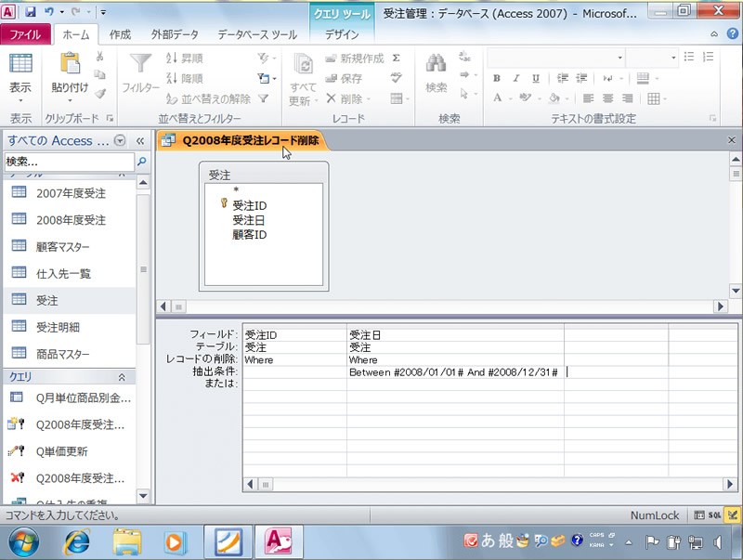Open the ファイル tab
The image size is (743, 560).
click(25, 34)
